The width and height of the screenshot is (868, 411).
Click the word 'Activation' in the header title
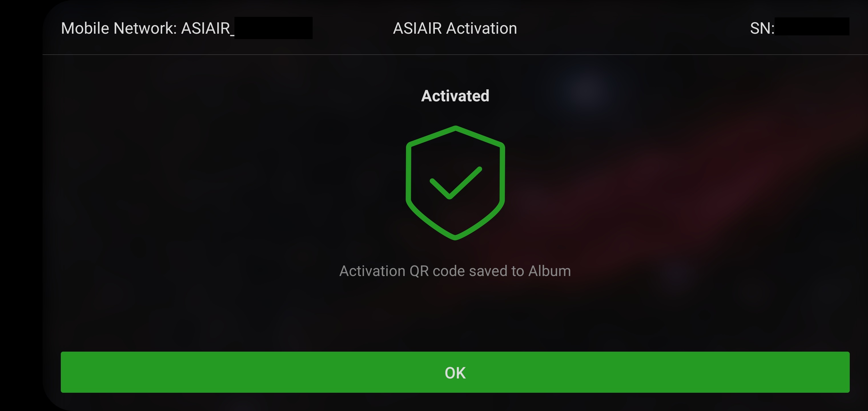point(481,28)
